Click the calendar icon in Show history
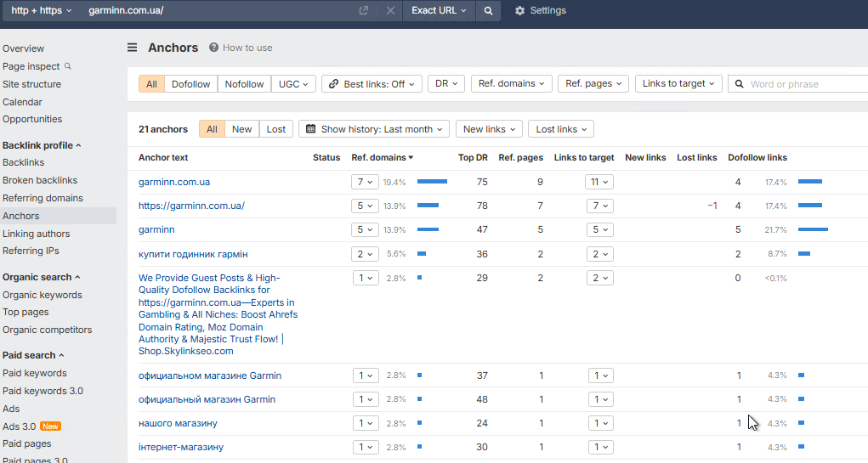This screenshot has width=868, height=463. (311, 129)
